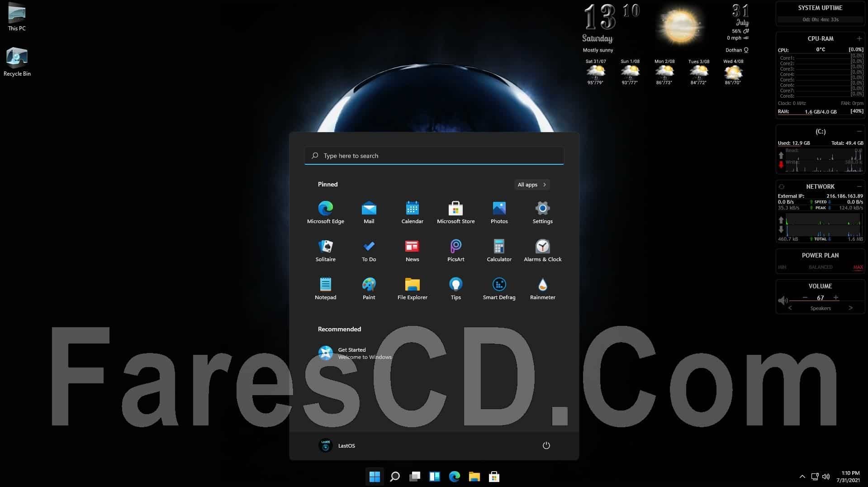Mute using the VOLUME widget speaker icon
This screenshot has height=487, width=868.
click(x=783, y=301)
